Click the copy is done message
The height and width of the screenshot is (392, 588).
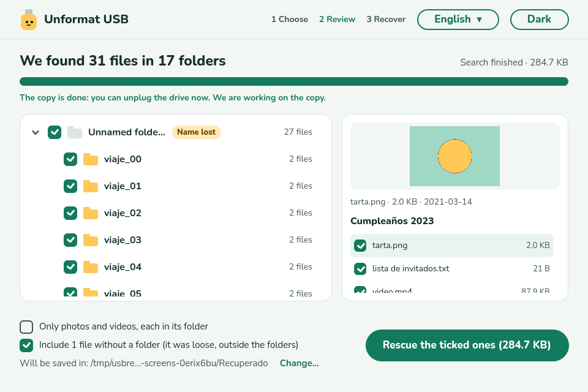click(173, 98)
